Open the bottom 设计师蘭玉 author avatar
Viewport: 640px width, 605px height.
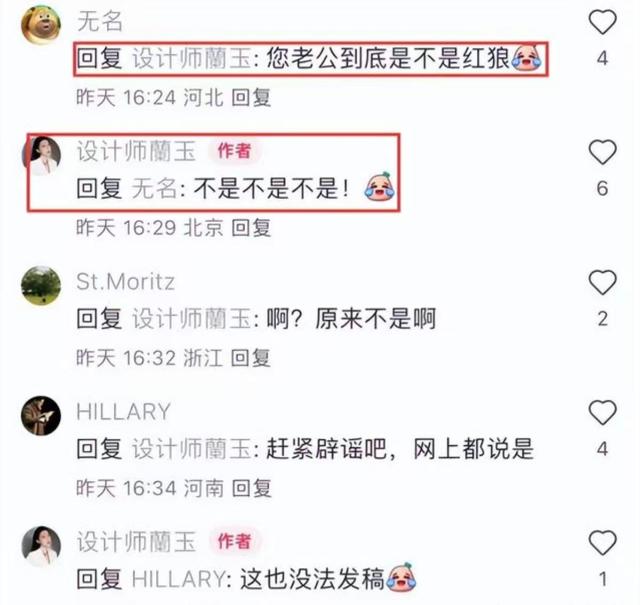pyautogui.click(x=41, y=546)
